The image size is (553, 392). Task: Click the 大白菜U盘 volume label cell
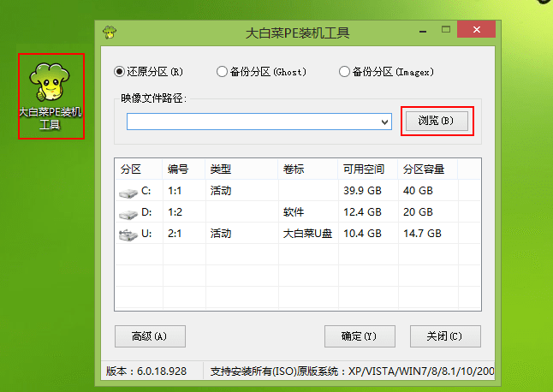coord(307,234)
